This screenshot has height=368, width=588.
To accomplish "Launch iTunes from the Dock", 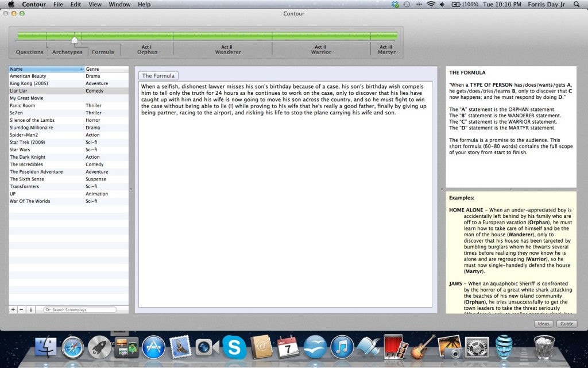I will click(342, 347).
